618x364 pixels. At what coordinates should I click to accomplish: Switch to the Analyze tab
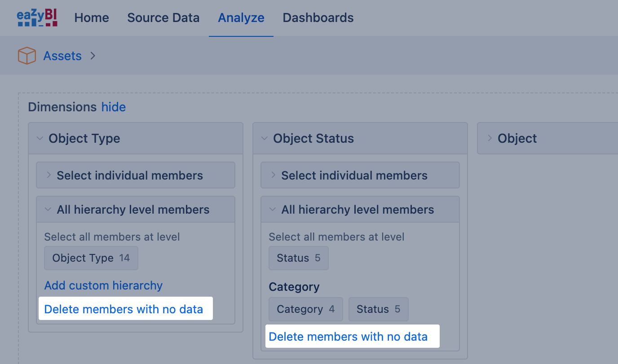(241, 18)
